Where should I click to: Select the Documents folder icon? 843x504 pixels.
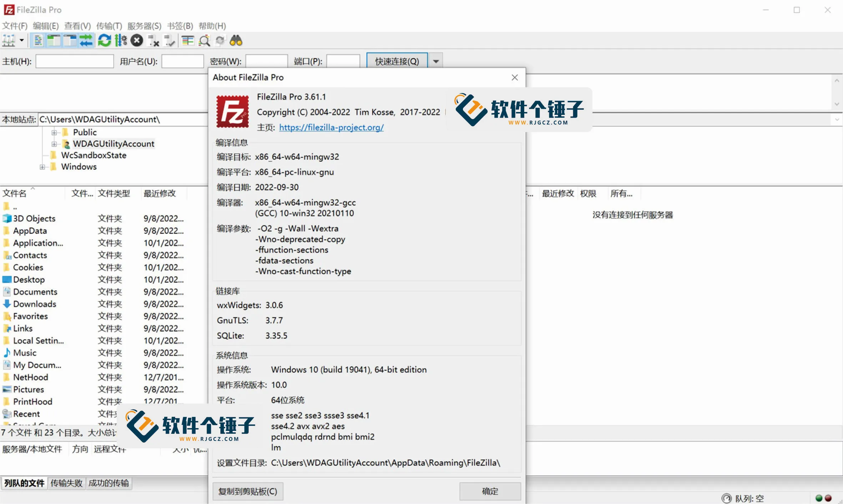(7, 291)
